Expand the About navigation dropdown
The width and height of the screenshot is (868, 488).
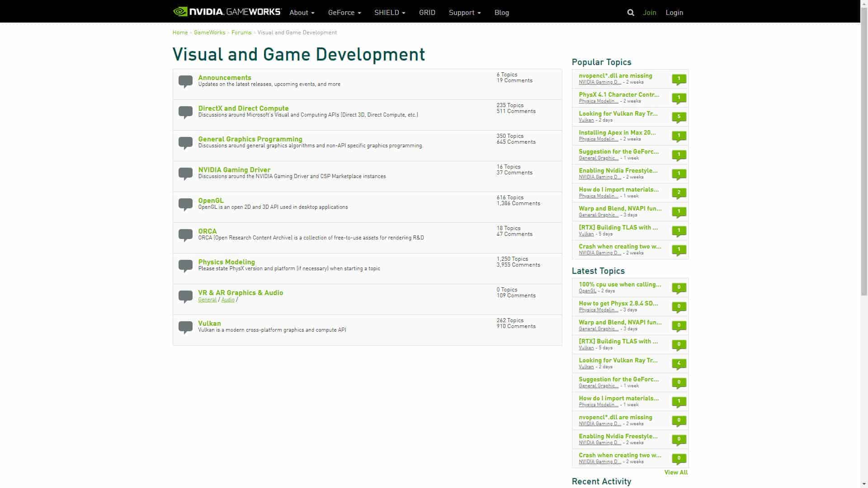[x=301, y=12]
